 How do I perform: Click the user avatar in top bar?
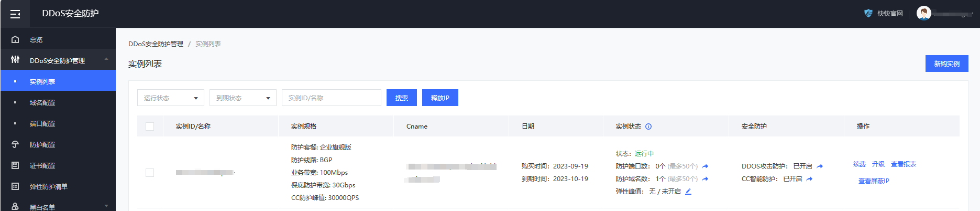[923, 13]
